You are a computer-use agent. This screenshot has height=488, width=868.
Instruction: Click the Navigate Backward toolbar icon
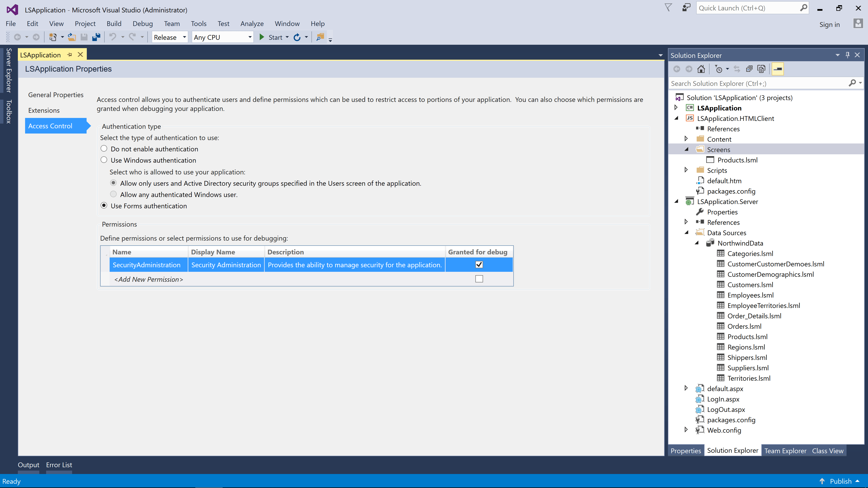(18, 37)
